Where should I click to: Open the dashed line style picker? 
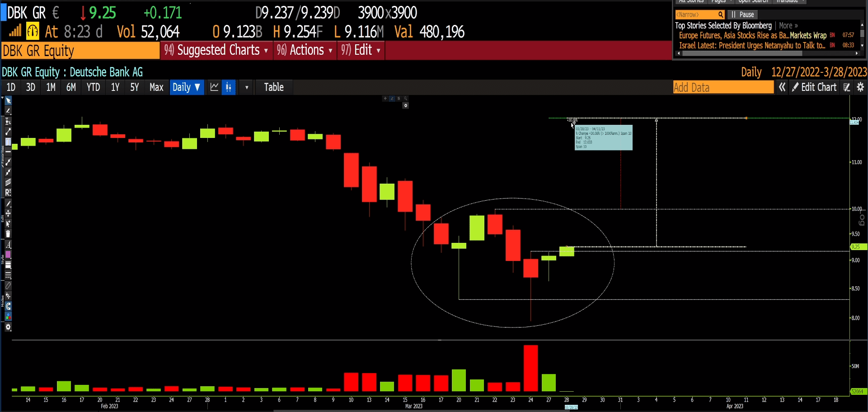pos(8,275)
